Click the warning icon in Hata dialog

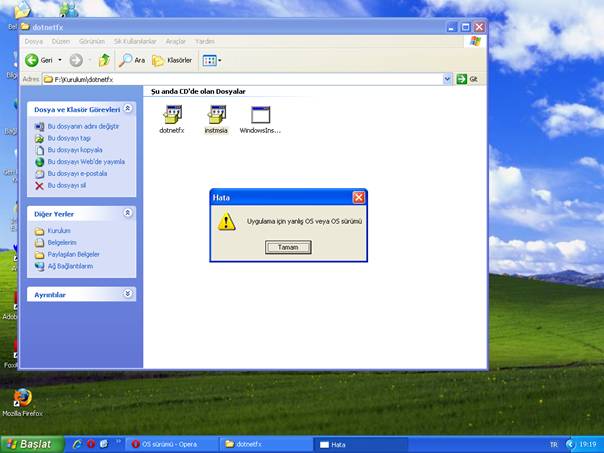point(226,222)
